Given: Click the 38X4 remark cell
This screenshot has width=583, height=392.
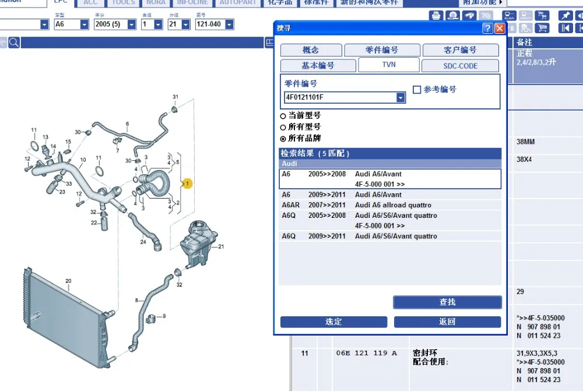Looking at the screenshot, I should pyautogui.click(x=524, y=160).
